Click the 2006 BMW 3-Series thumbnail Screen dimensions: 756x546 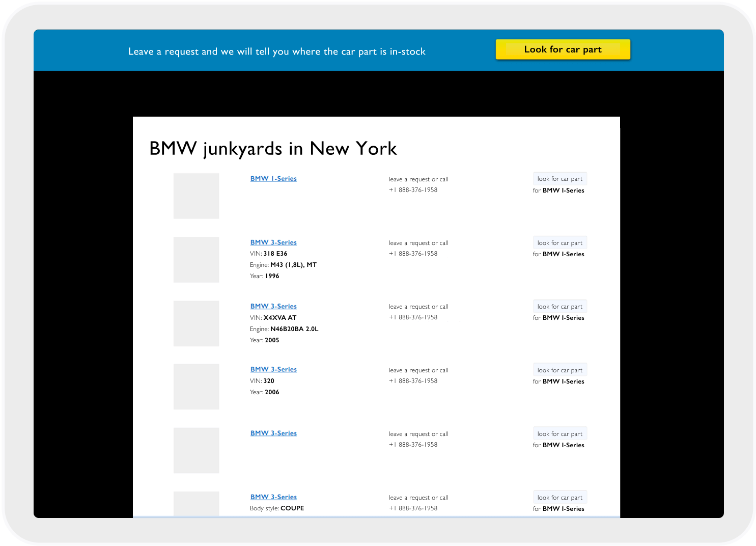pos(196,387)
